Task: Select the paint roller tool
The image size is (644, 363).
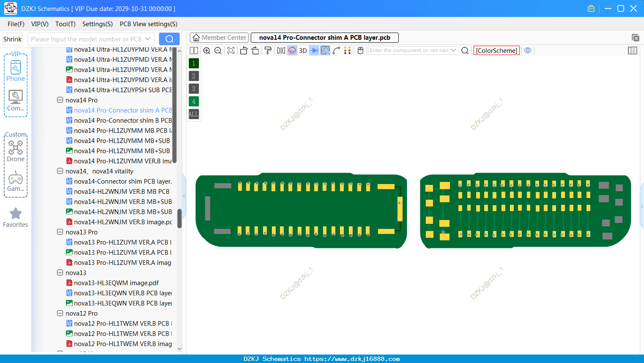Action: click(x=268, y=50)
